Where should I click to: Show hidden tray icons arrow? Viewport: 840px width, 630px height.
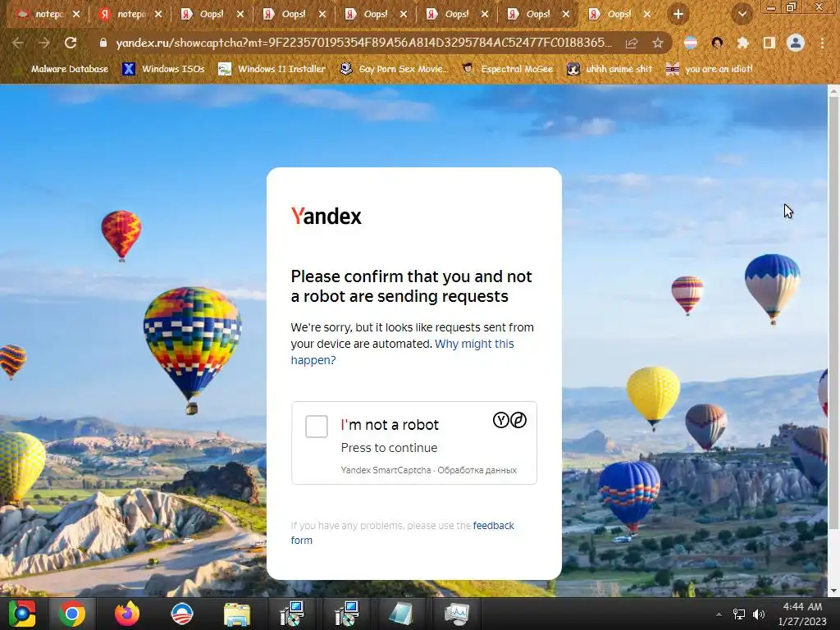(719, 614)
